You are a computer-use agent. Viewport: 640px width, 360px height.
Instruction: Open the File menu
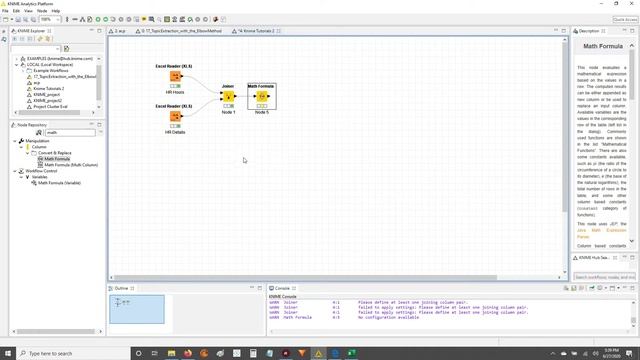(5, 11)
